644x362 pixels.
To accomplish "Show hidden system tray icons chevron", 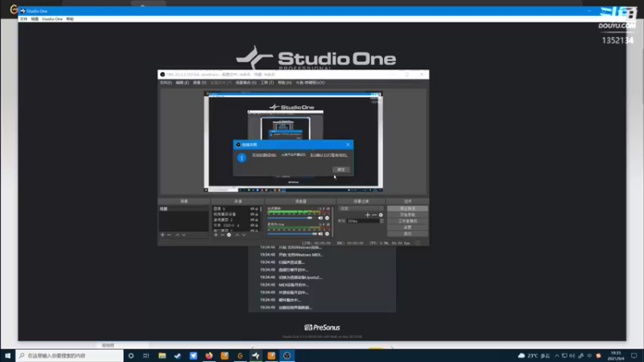I will [557, 356].
